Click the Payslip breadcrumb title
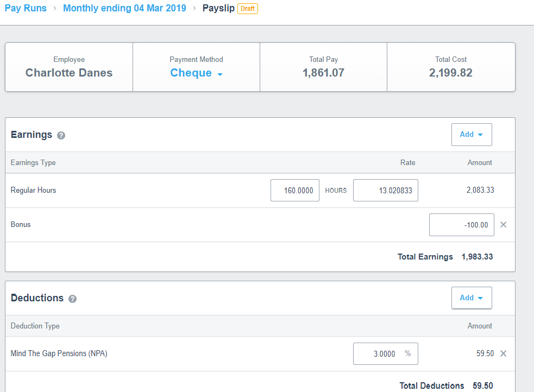 coord(218,8)
